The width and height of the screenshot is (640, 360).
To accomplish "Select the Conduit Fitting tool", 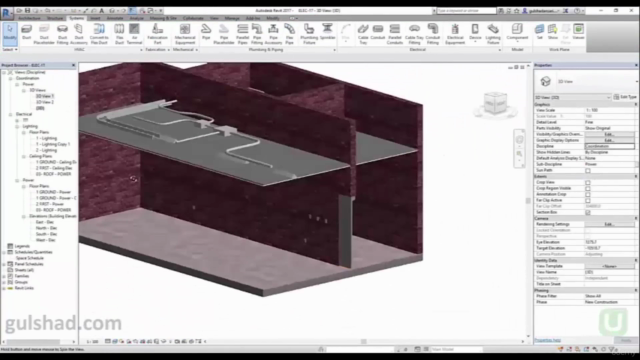I will click(x=433, y=33).
